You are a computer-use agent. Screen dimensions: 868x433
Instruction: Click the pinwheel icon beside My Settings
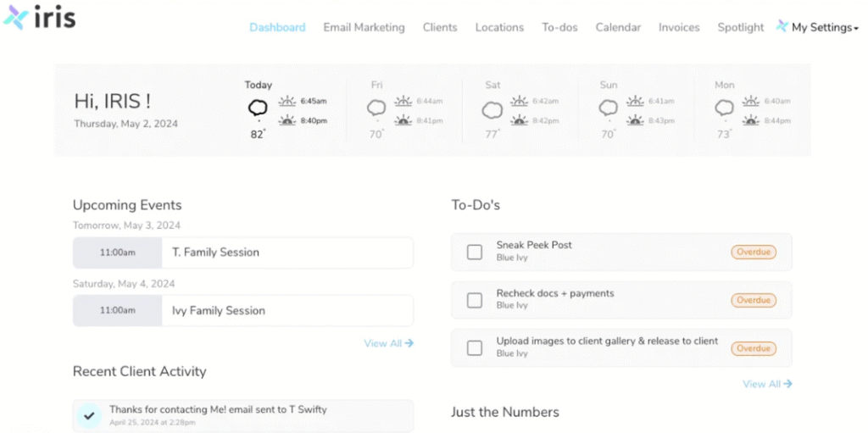pos(782,26)
